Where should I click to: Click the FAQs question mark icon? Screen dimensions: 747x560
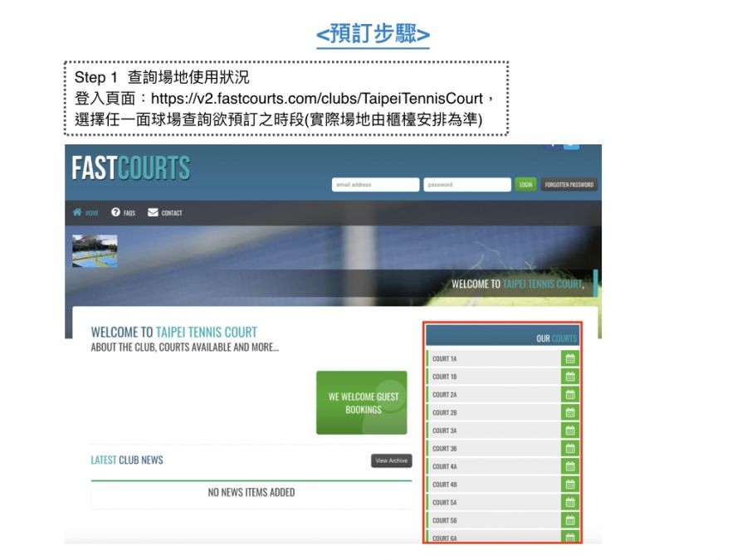115,212
